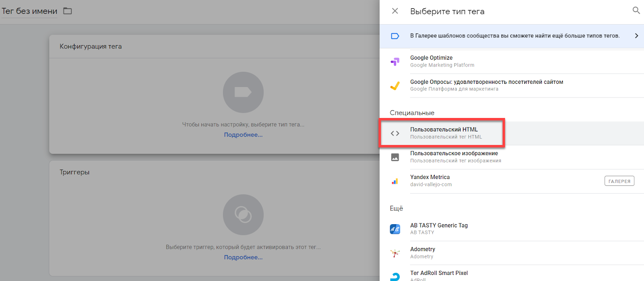
Task: Select Google Опросы tag type
Action: (512, 85)
